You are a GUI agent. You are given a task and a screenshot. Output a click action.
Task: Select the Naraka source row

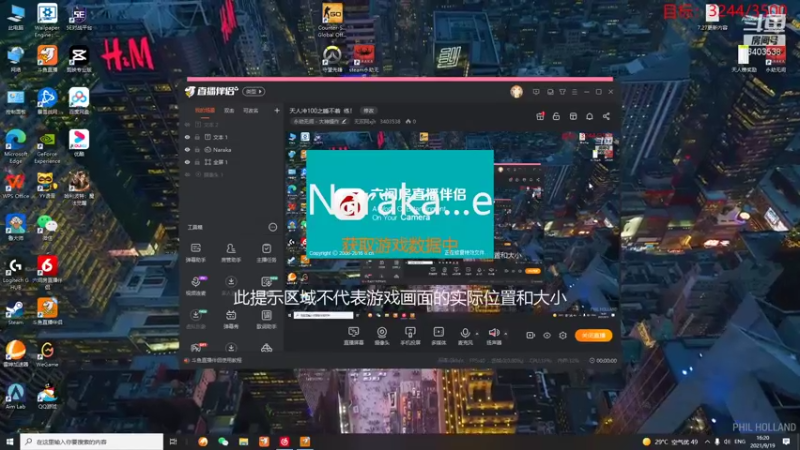(x=233, y=150)
